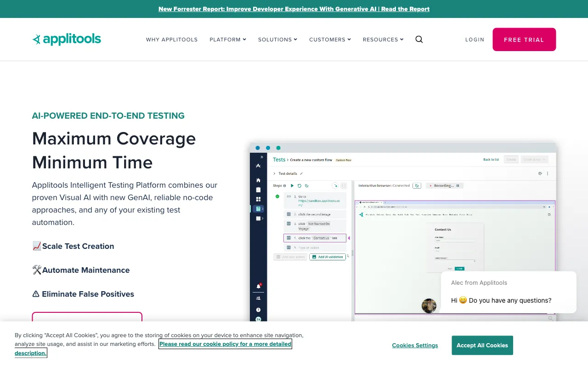Viewport: 588px width, 368px height.
Task: Click Add UI validation button
Action: [x=328, y=257]
